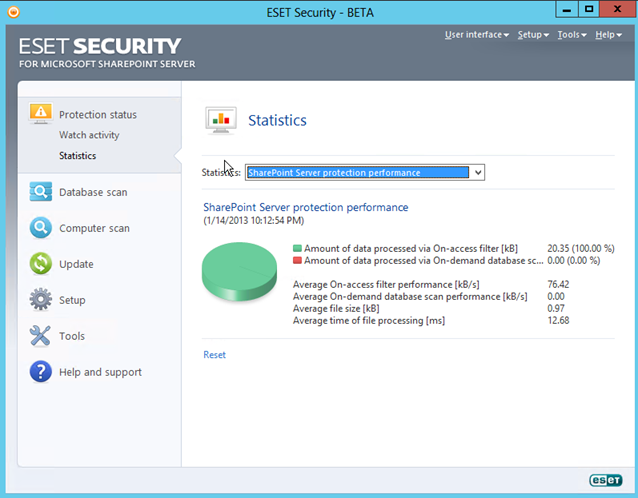Click the Tools wrench icon
Viewport: 638px width, 498px height.
pyautogui.click(x=40, y=336)
